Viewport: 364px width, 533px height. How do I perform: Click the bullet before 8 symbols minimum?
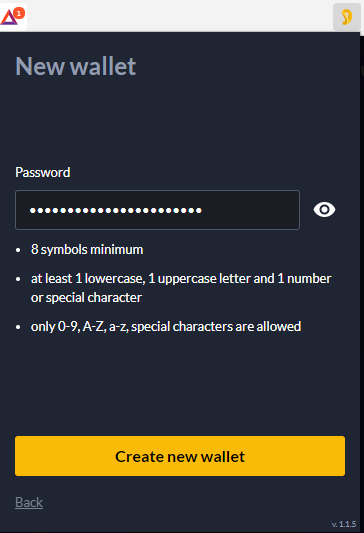point(18,250)
